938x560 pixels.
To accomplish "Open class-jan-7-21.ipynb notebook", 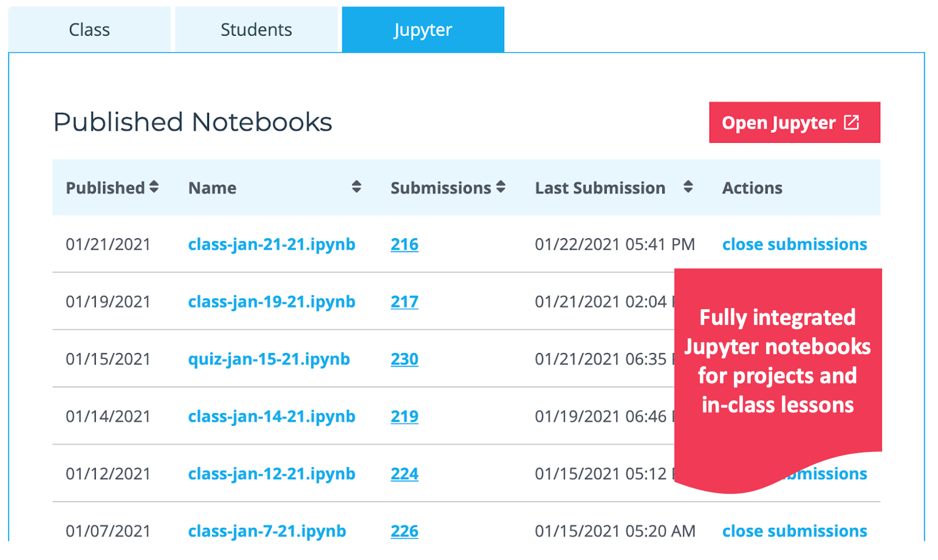I will 267,531.
